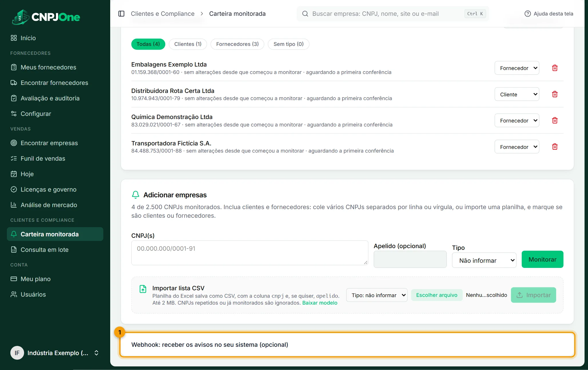Open 'Tipo: não informar' CSV import dropdown

pos(377,295)
